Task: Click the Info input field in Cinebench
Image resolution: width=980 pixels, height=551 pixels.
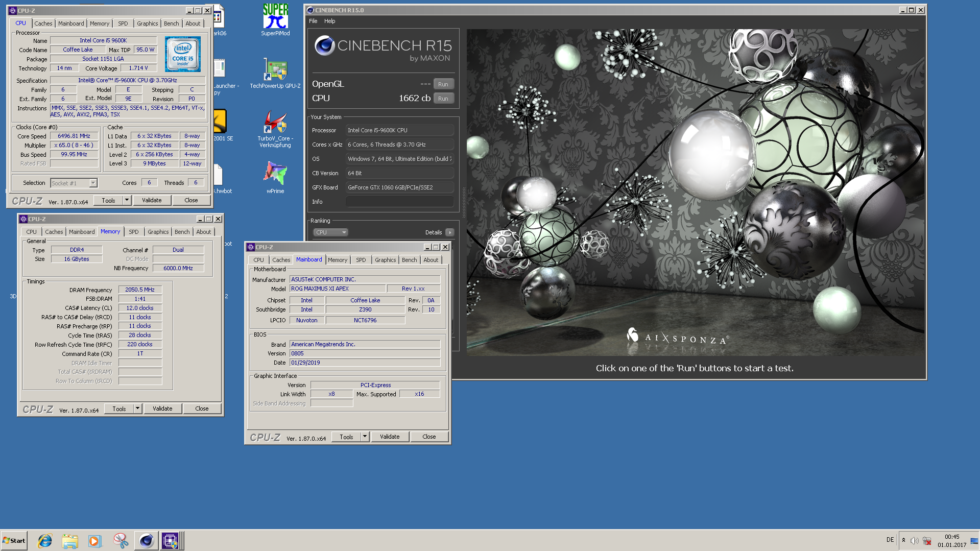Action: point(399,202)
